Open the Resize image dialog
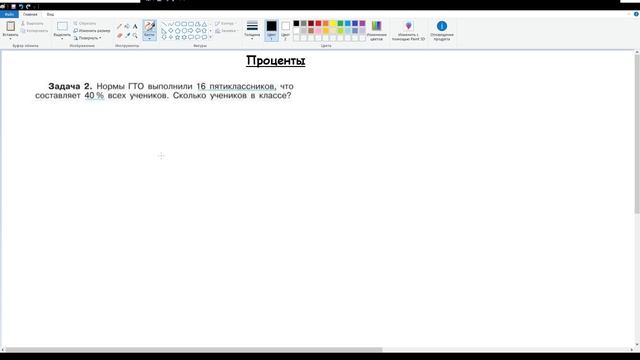Screen dimensions: 640x360 click(x=92, y=31)
